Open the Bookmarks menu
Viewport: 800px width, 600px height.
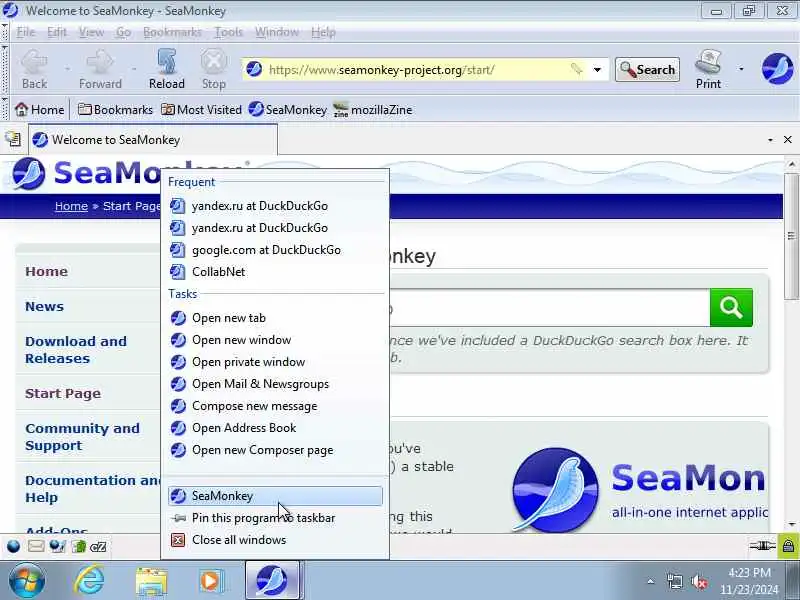click(x=172, y=32)
